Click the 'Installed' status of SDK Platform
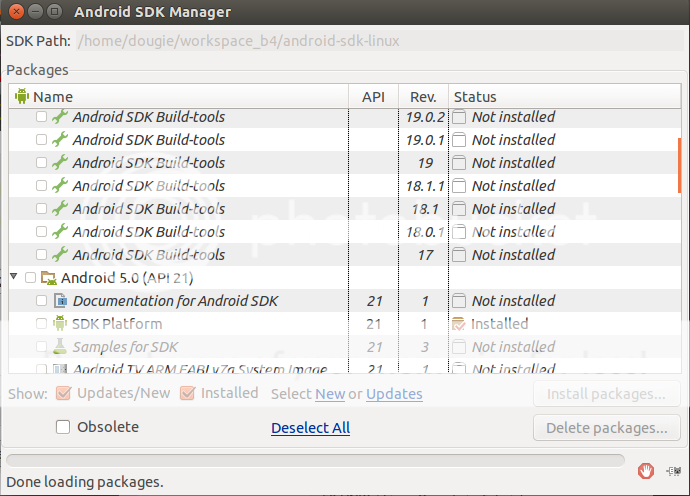The image size is (690, 496). point(499,324)
